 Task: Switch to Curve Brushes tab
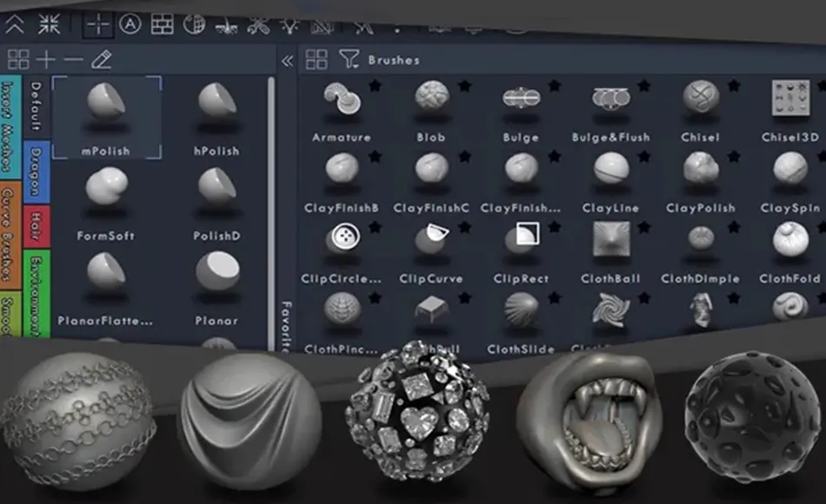click(x=10, y=235)
